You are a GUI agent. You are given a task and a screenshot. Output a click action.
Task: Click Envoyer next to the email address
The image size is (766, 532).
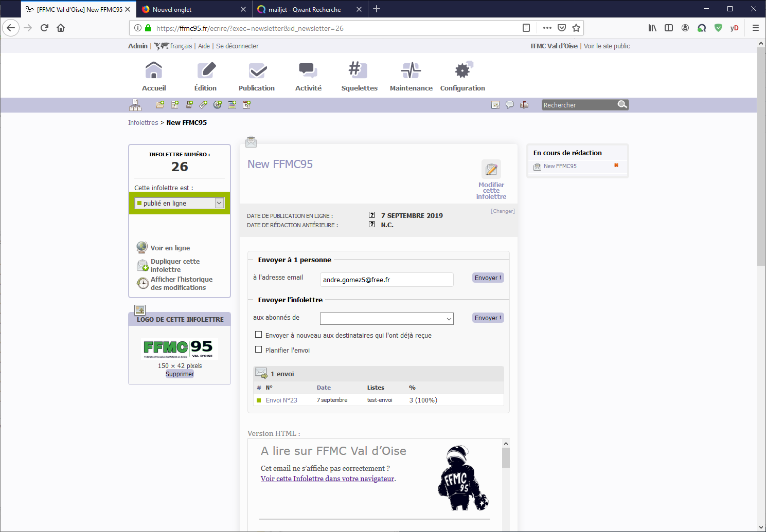tap(488, 278)
